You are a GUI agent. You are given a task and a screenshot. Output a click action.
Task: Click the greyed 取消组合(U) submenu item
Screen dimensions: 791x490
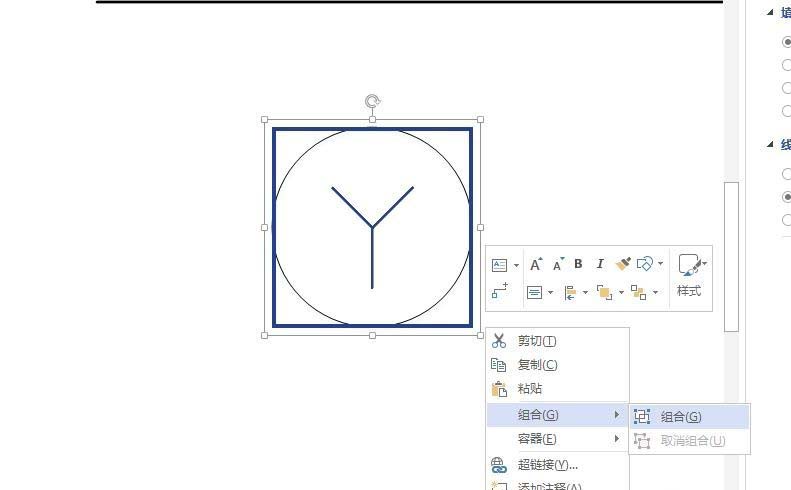[x=689, y=441]
